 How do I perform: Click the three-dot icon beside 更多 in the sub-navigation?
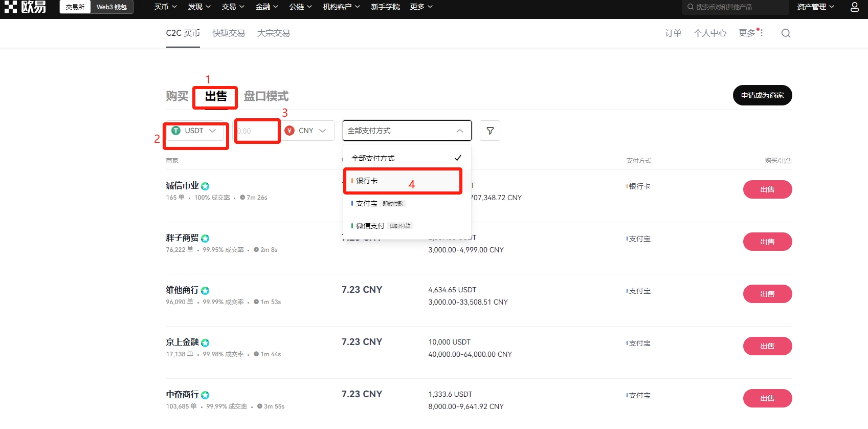(x=761, y=32)
